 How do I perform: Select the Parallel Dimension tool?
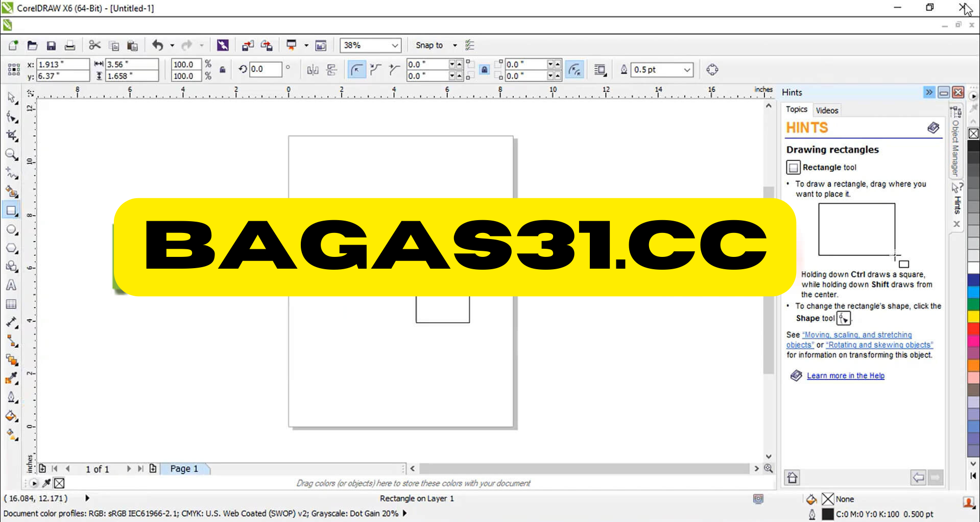tap(11, 322)
